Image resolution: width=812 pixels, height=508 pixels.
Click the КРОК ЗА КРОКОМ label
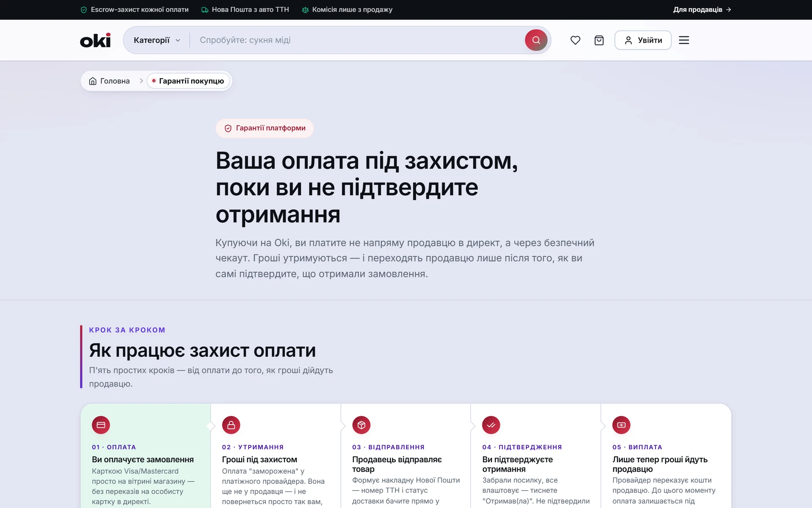point(127,330)
